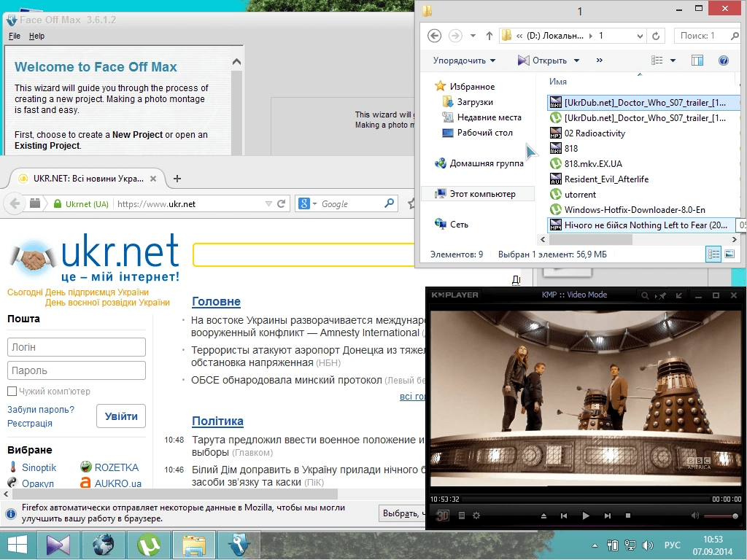This screenshot has height=560, width=747.
Task: Open Help menu in Face Off Max
Action: 36,36
